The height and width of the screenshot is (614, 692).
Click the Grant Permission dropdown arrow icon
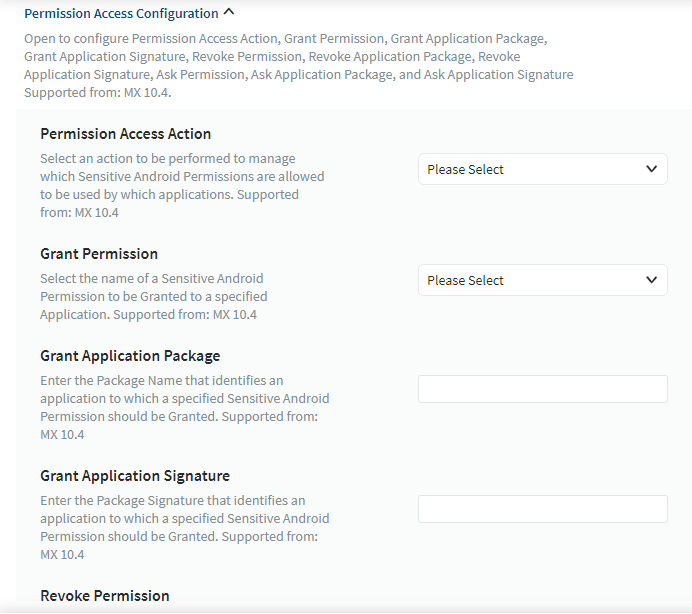(651, 280)
